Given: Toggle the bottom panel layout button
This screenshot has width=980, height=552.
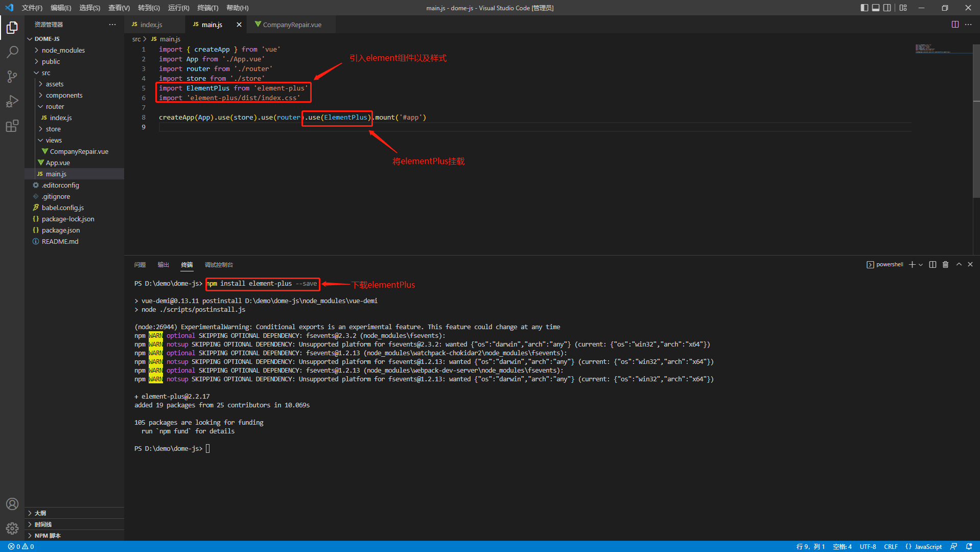Looking at the screenshot, I should [x=876, y=8].
